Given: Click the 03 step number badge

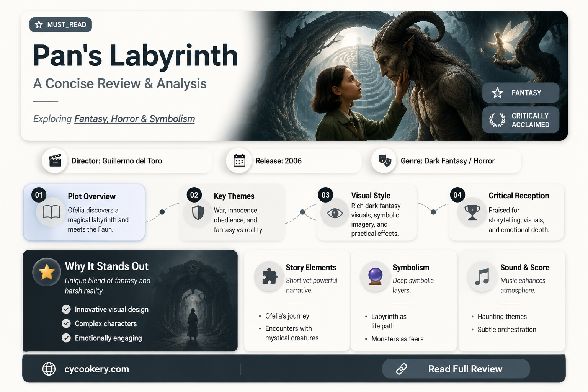Looking at the screenshot, I should click(x=325, y=195).
